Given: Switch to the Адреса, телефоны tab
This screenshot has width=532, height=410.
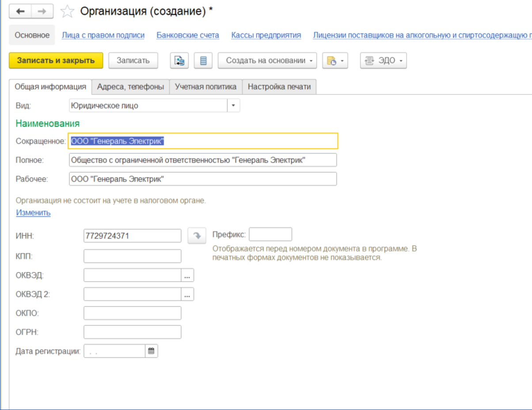Looking at the screenshot, I should pyautogui.click(x=130, y=87).
